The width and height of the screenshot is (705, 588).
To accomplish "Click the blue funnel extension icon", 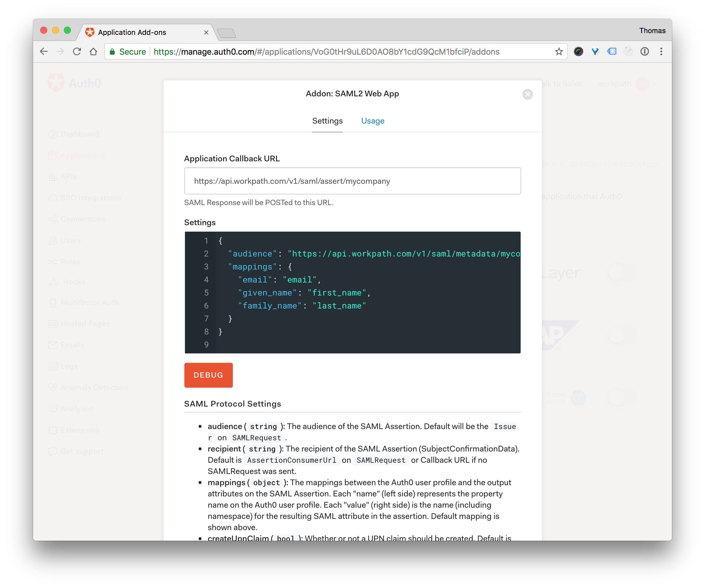I will [595, 51].
